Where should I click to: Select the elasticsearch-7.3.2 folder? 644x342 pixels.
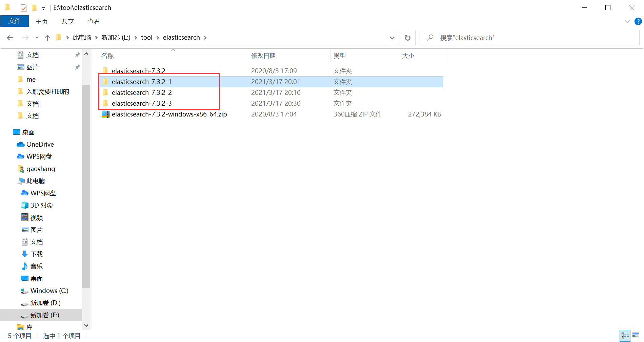[271, 71]
